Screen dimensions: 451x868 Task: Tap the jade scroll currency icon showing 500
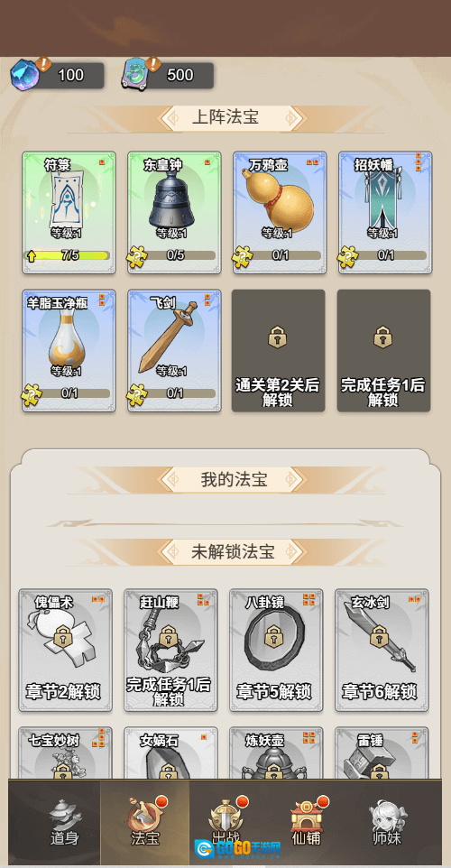click(x=135, y=75)
